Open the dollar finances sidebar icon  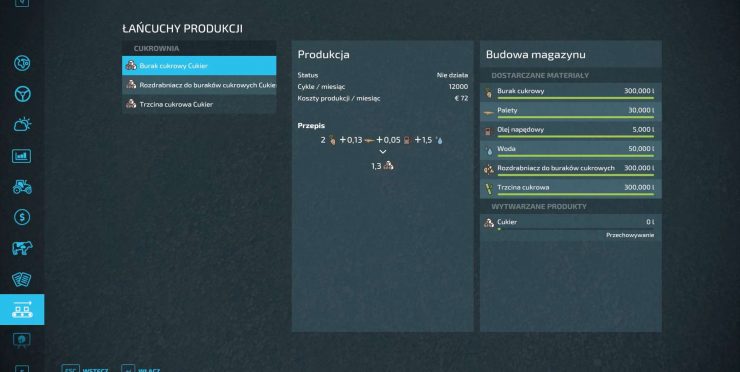[22, 217]
